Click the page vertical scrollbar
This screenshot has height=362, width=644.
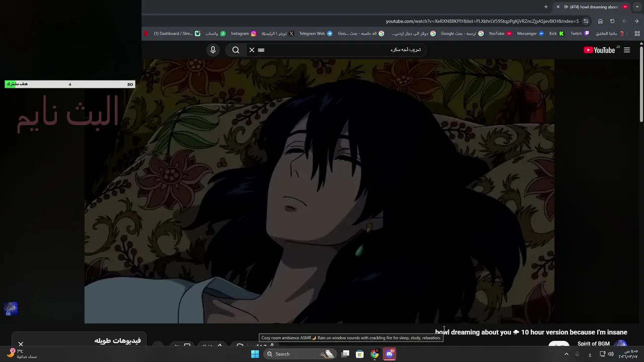coord(641,83)
